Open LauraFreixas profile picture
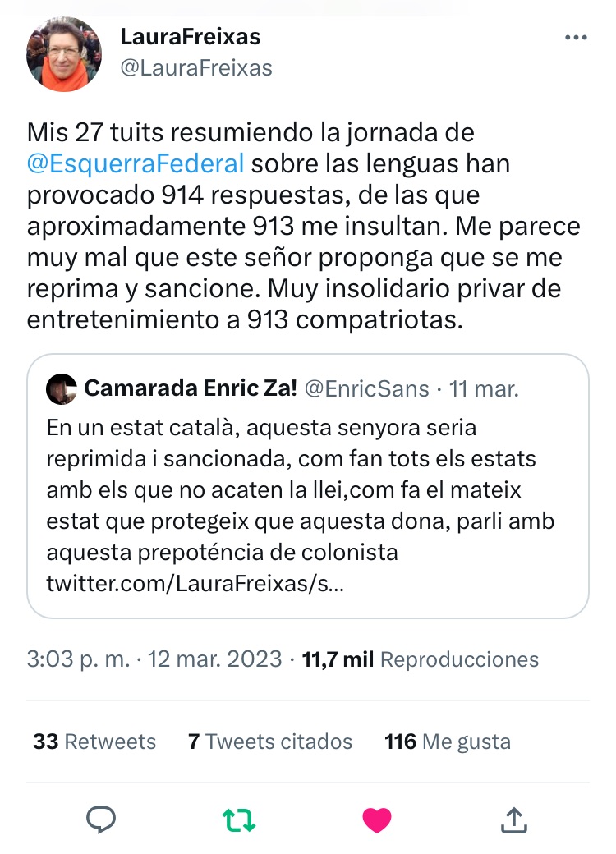This screenshot has height=854, width=616. coord(64,53)
